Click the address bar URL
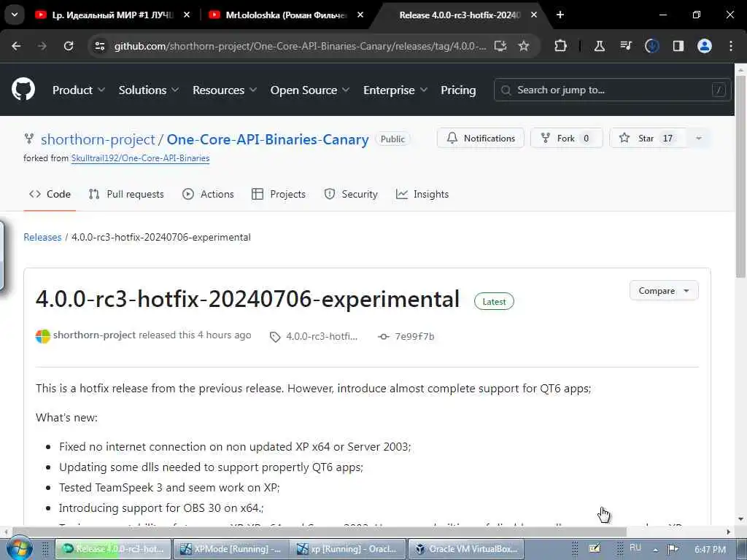This screenshot has width=747, height=560. click(x=300, y=46)
